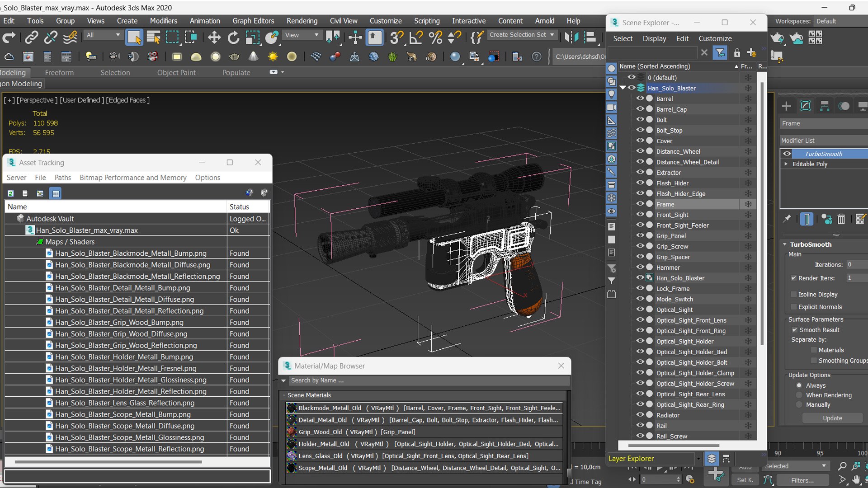Click Blackmode_Metall_Old material swatch
Screen dimensions: 868x488
click(x=292, y=408)
